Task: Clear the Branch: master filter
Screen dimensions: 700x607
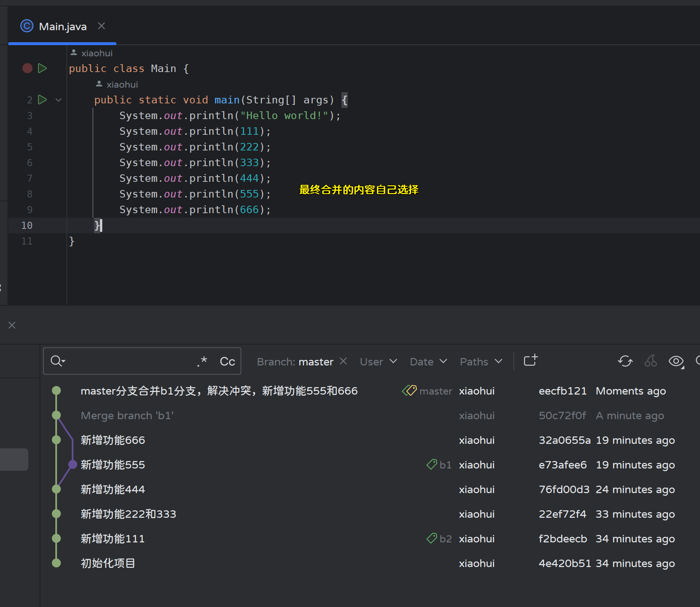Action: click(343, 361)
